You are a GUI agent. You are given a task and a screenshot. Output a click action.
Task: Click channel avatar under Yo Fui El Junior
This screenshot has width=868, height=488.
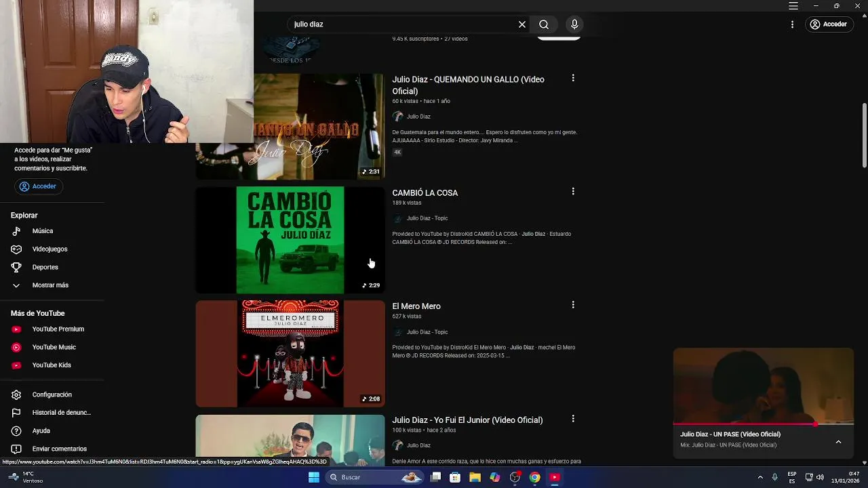tap(397, 445)
